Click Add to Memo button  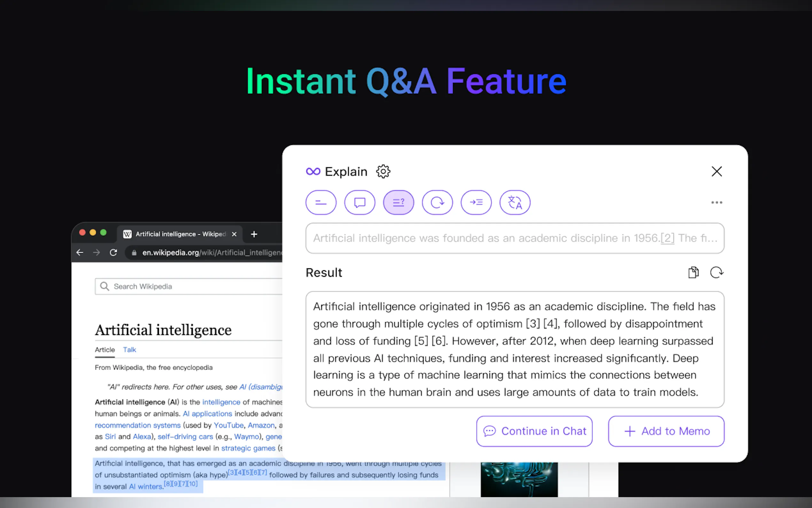pos(666,431)
